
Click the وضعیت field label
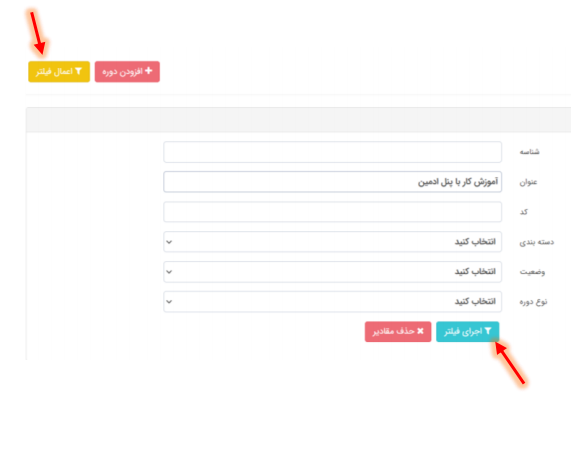pos(532,272)
